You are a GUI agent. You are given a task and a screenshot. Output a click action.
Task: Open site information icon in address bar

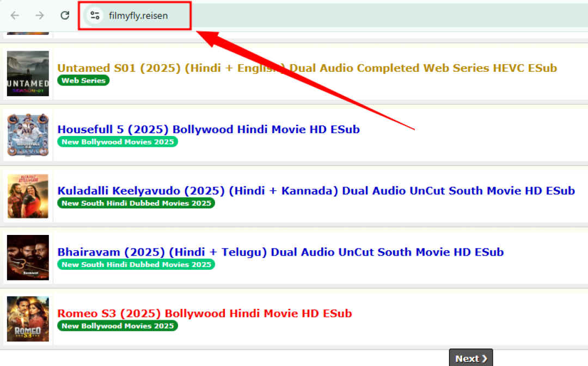(95, 15)
